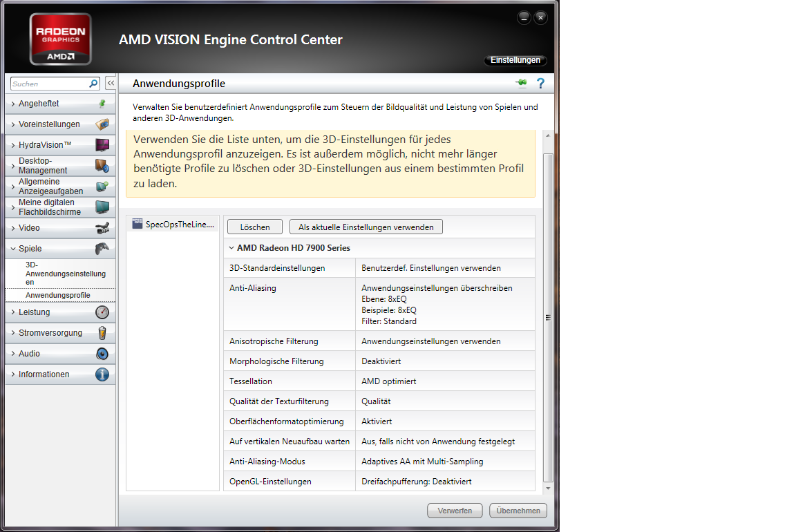The image size is (796, 532).
Task: Click 'Adaptives AA mit Multi-Sampling' value
Action: click(x=422, y=462)
